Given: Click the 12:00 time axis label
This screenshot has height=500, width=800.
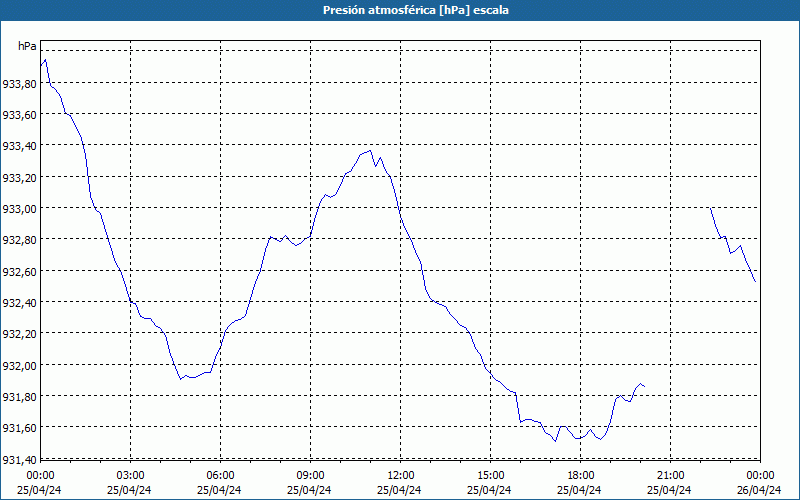Looking at the screenshot, I should [x=401, y=476].
